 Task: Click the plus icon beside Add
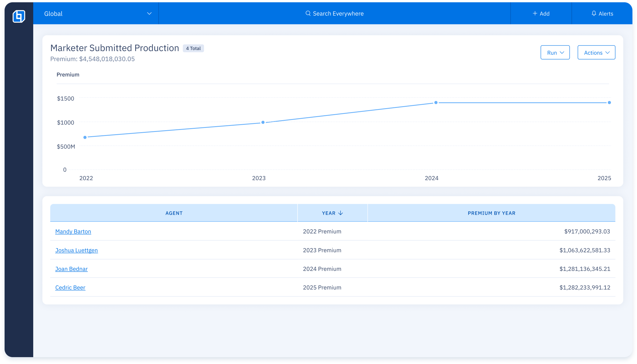[535, 13]
